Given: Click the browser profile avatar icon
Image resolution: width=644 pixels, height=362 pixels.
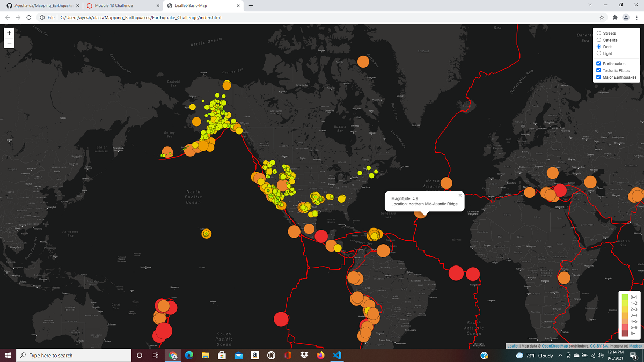Looking at the screenshot, I should (626, 17).
